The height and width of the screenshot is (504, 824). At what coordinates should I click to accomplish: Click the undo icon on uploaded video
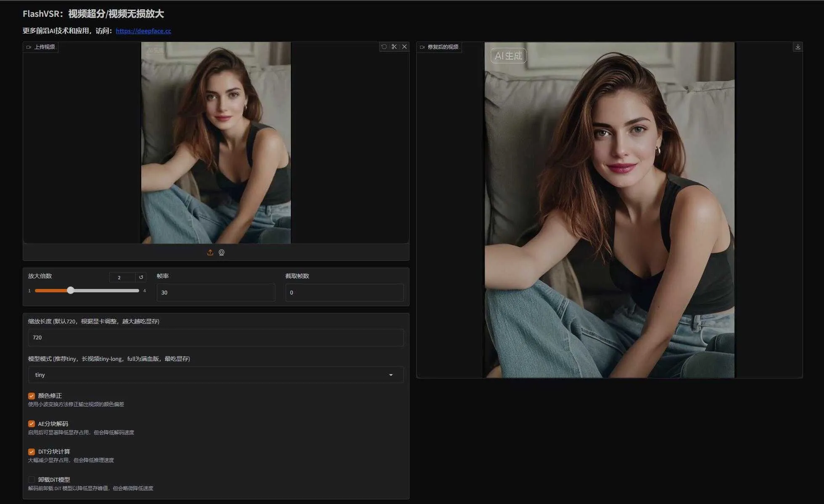384,47
